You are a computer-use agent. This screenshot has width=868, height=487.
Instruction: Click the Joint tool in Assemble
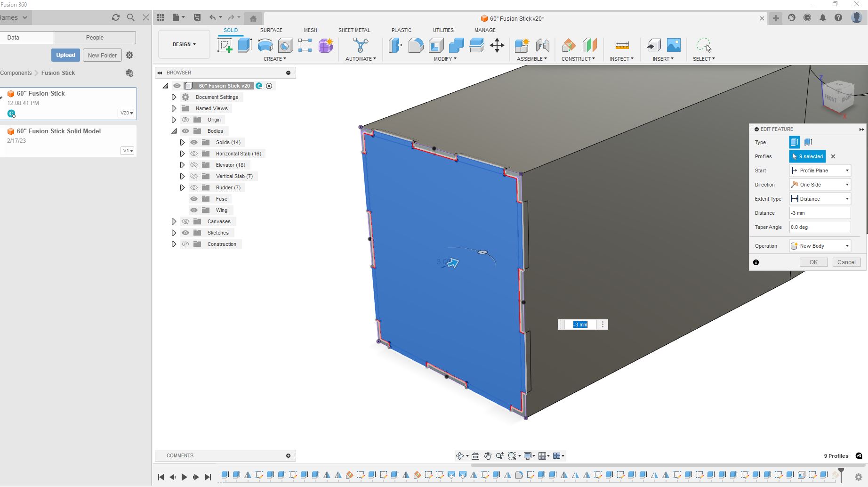(542, 45)
